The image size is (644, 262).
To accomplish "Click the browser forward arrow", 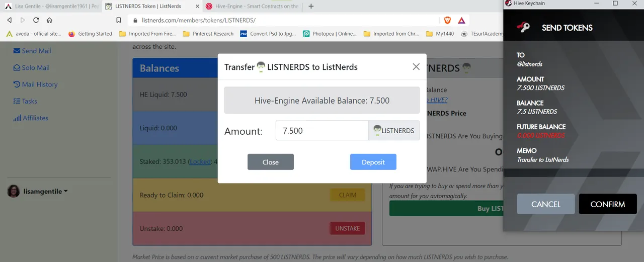I will (23, 20).
